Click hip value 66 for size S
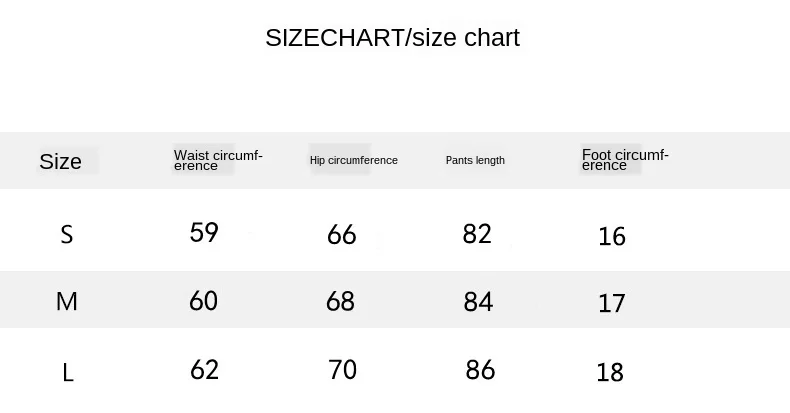Image resolution: width=790 pixels, height=413 pixels. pyautogui.click(x=342, y=235)
